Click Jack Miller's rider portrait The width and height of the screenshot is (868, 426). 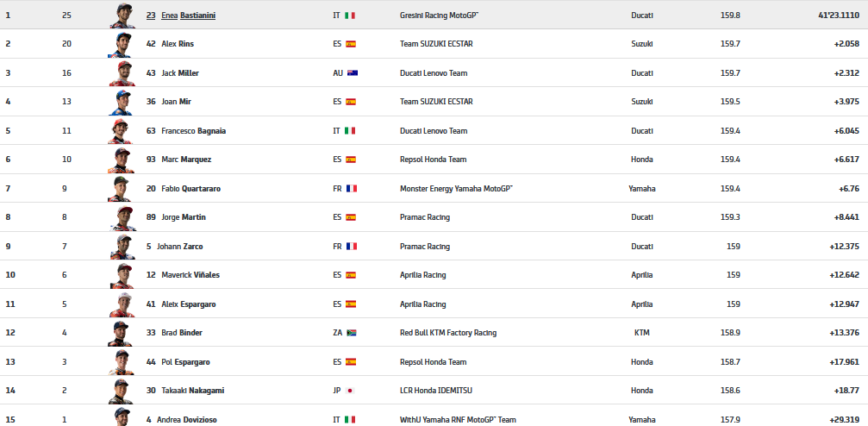pos(122,73)
